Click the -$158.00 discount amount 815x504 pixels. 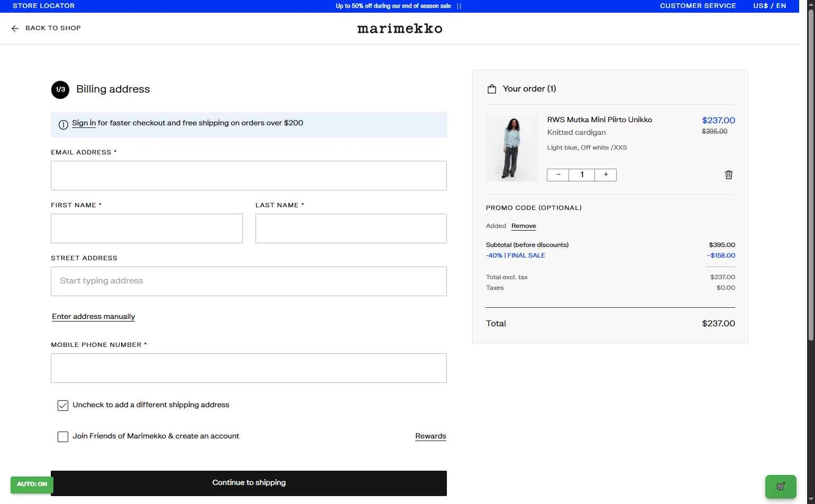pyautogui.click(x=721, y=255)
